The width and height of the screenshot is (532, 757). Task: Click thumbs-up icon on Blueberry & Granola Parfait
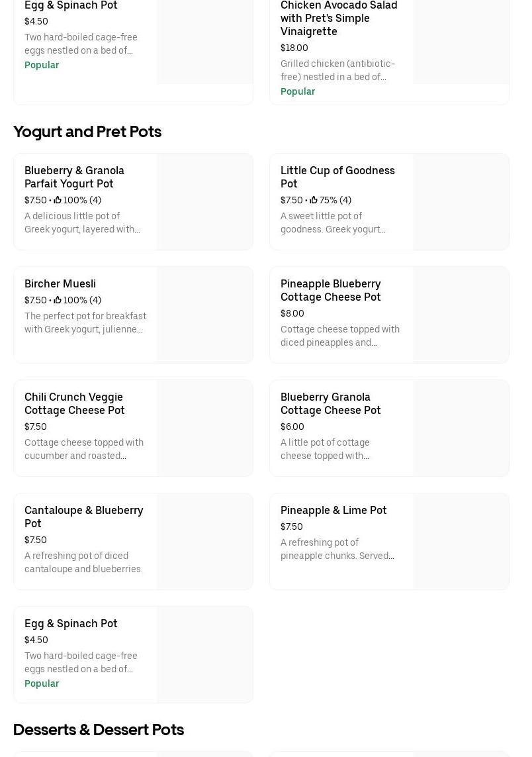click(58, 200)
